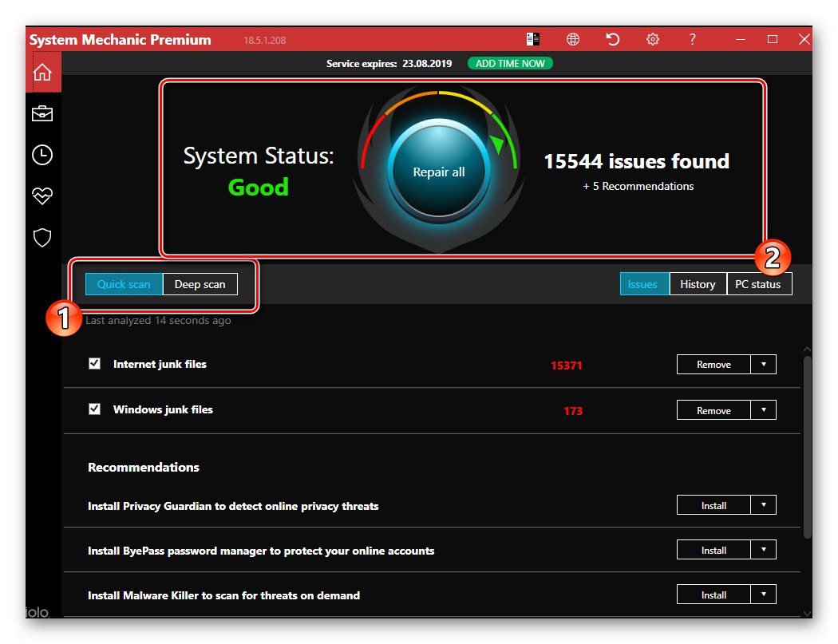Click the Repair all round button
The height and width of the screenshot is (644, 838).
[439, 171]
